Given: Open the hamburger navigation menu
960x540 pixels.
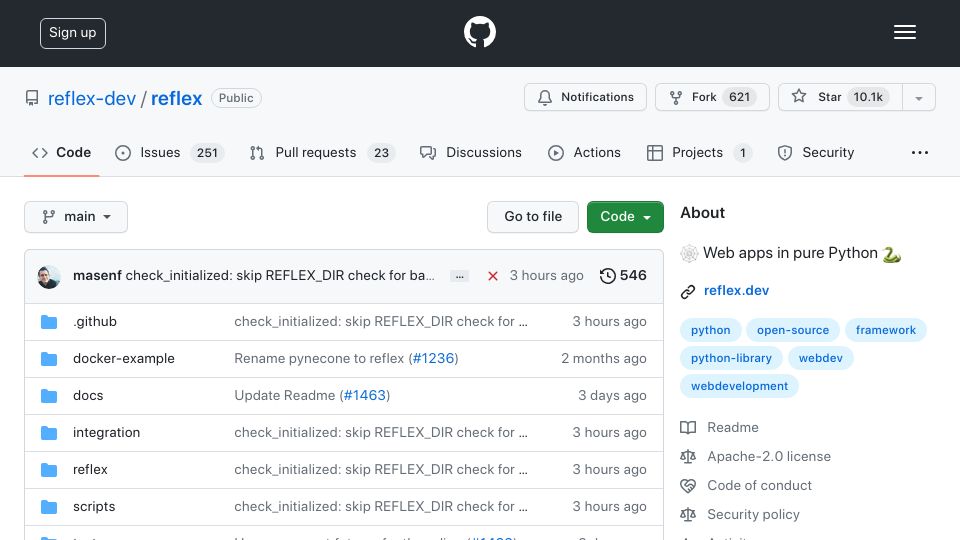Looking at the screenshot, I should tap(904, 32).
